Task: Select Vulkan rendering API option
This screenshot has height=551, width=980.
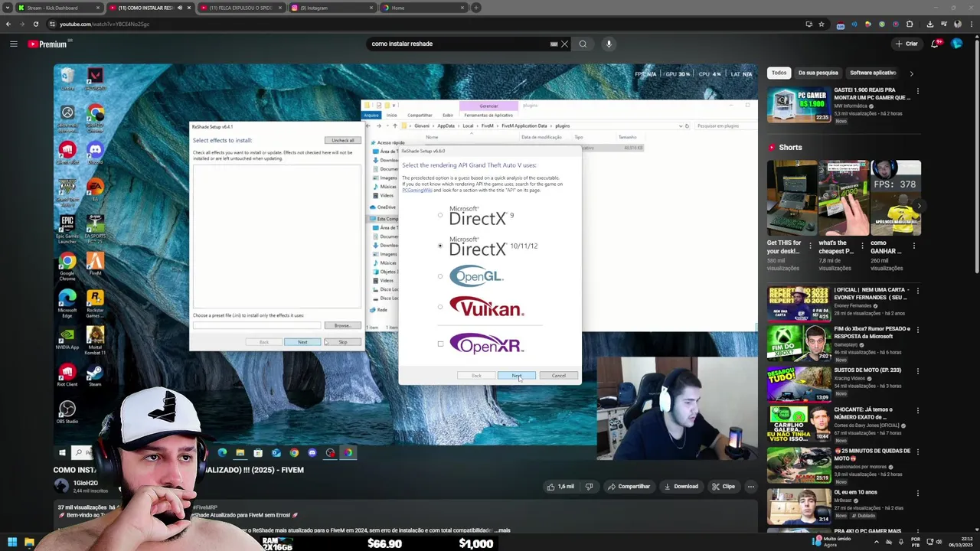Action: coord(440,307)
